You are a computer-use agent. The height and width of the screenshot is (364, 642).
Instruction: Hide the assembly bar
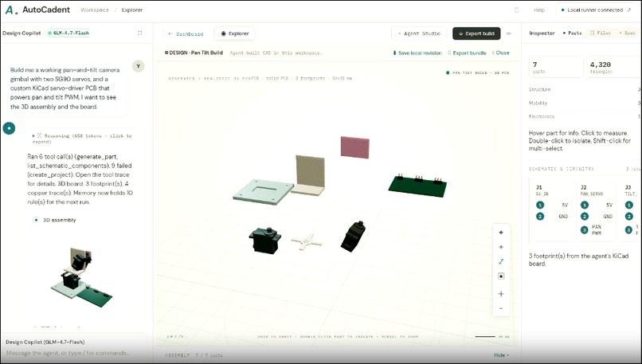501,355
